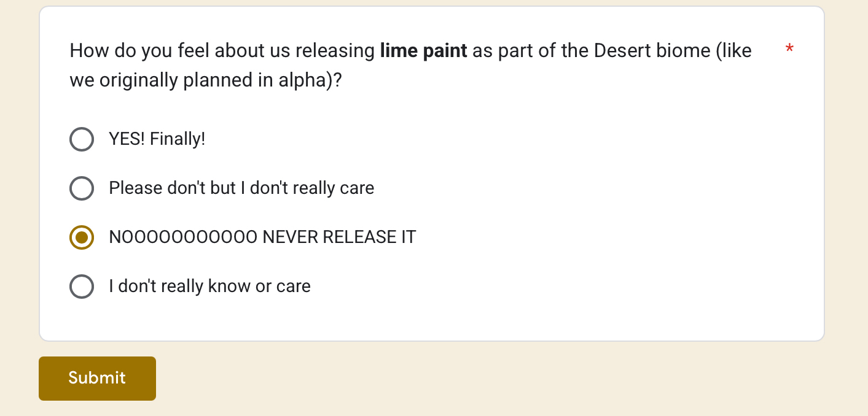The width and height of the screenshot is (868, 416).
Task: Pick the "I don't really know or care" radio button
Action: coord(82,287)
